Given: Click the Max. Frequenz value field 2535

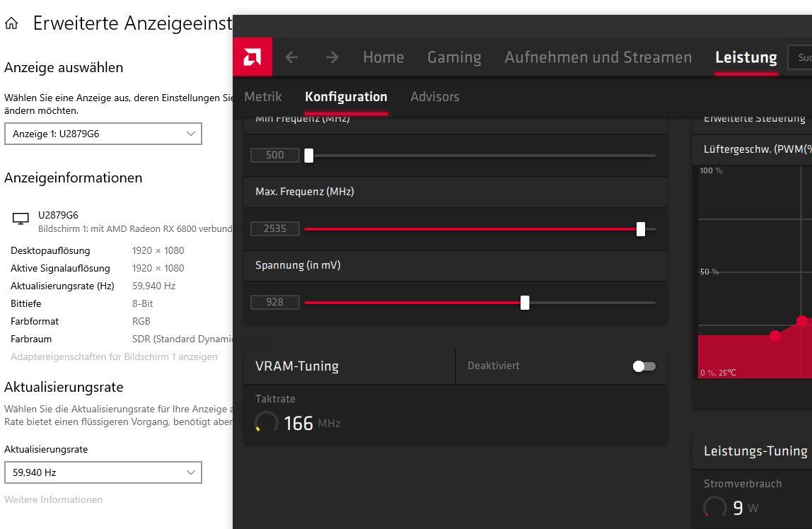Looking at the screenshot, I should pos(274,228).
